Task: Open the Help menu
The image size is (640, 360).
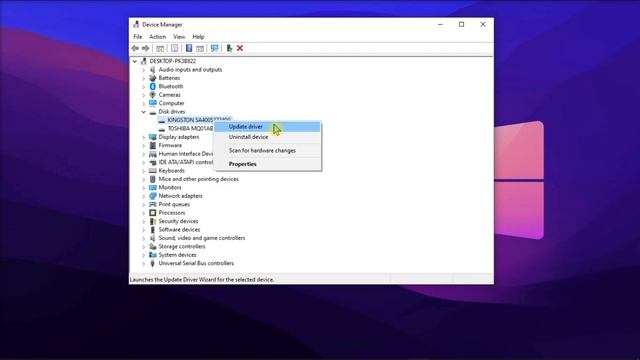Action: click(x=198, y=37)
